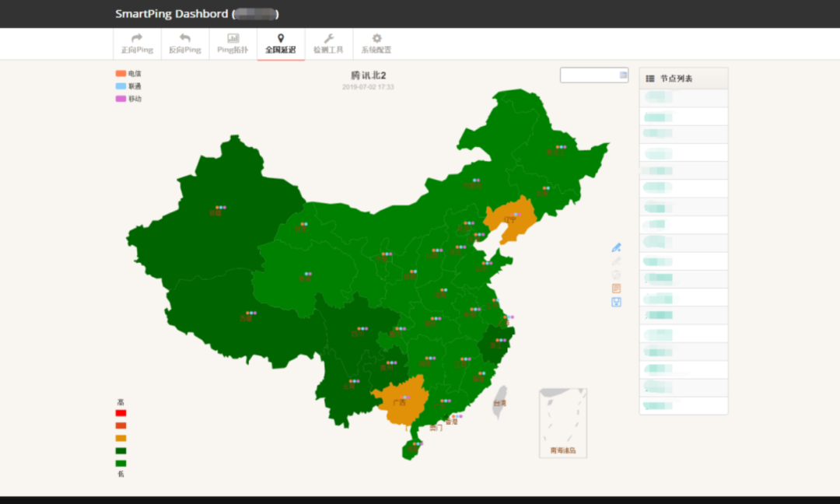
Task: Click the date picker input field
Action: click(594, 75)
